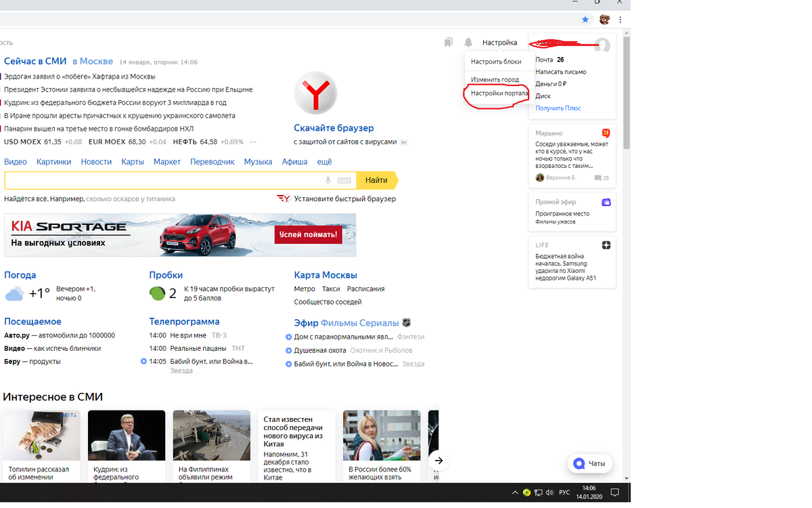Click the voice search microphone icon
Screen dimensions: 812x508
[328, 180]
